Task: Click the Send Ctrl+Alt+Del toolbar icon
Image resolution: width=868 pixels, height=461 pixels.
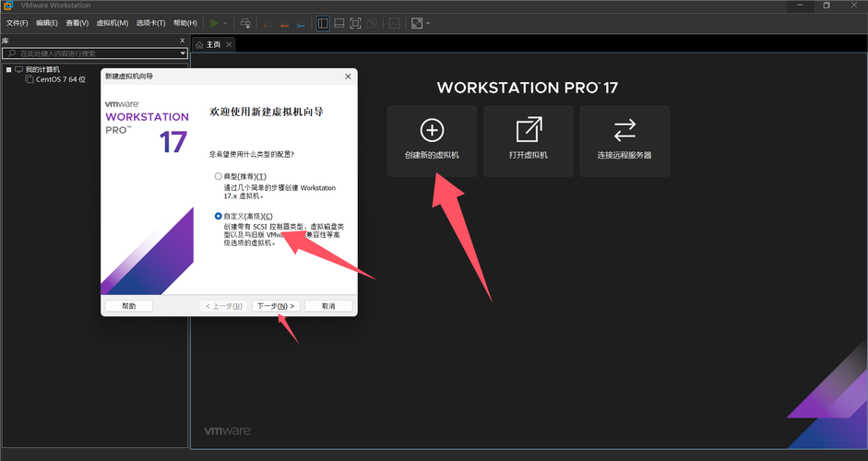Action: [245, 23]
